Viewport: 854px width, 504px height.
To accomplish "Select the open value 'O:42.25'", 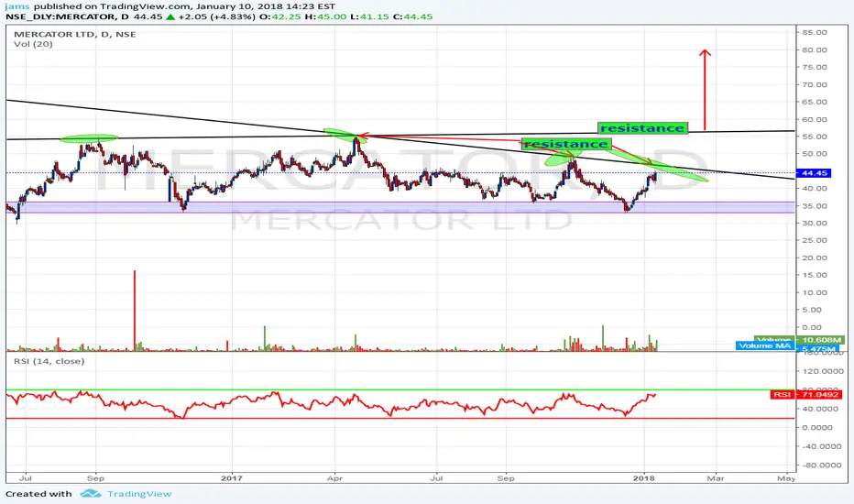I will tap(280, 16).
